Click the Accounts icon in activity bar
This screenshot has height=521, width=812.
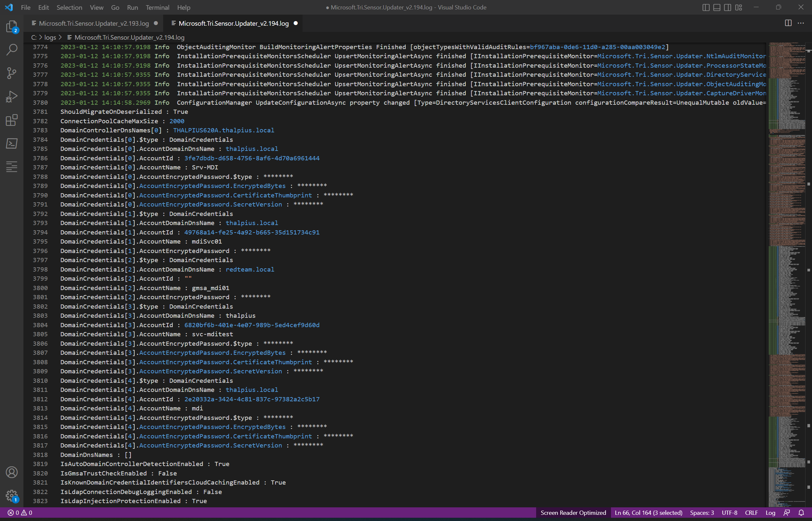click(x=11, y=472)
